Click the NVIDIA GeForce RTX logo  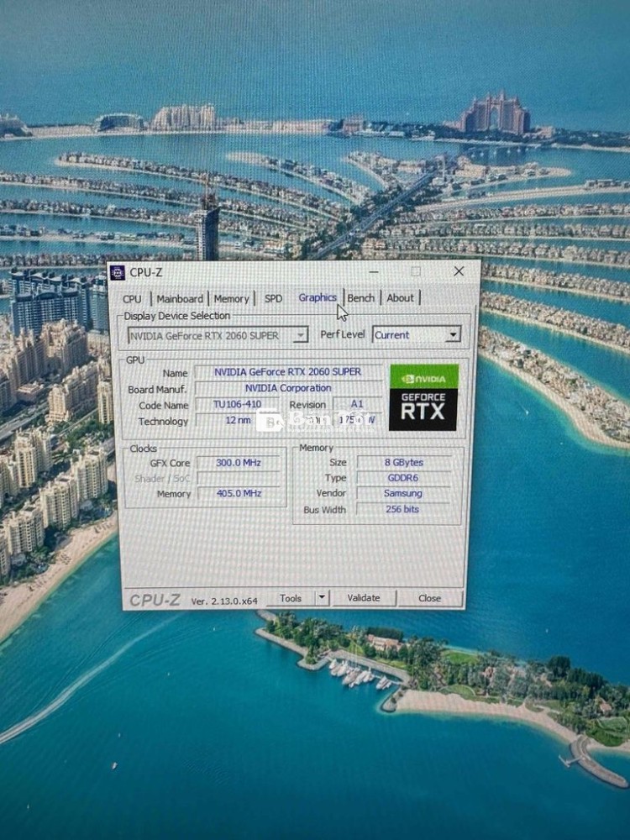click(423, 397)
